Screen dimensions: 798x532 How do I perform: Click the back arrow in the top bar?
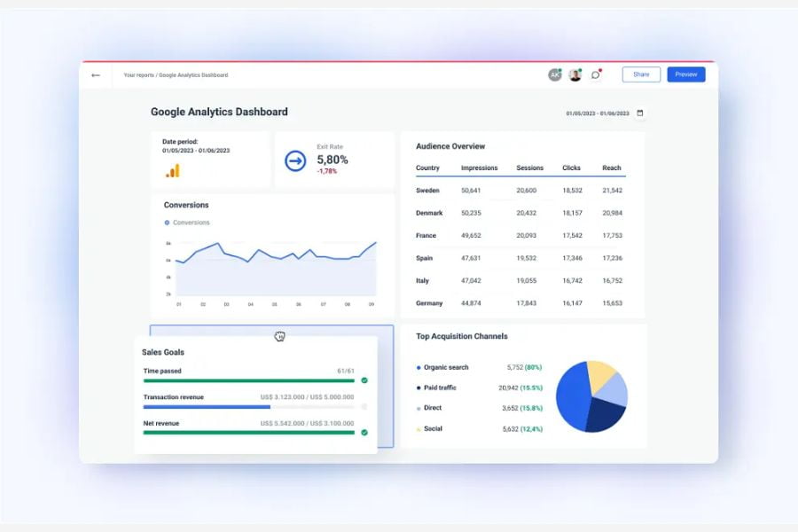point(96,75)
